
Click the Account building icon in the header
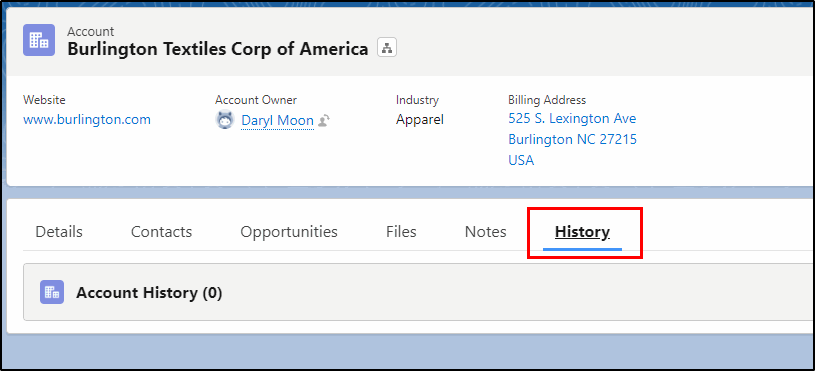click(39, 40)
